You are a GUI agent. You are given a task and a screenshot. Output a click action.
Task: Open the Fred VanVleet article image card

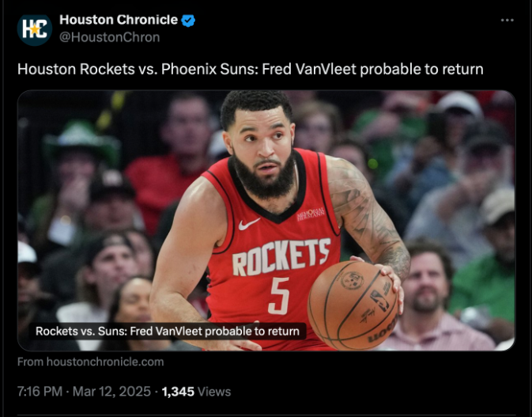pos(266,221)
